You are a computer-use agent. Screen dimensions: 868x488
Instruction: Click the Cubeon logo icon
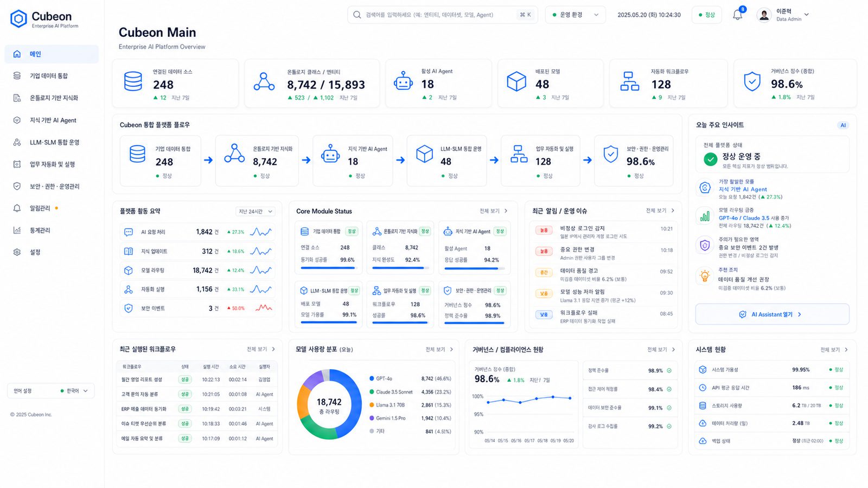coord(18,19)
